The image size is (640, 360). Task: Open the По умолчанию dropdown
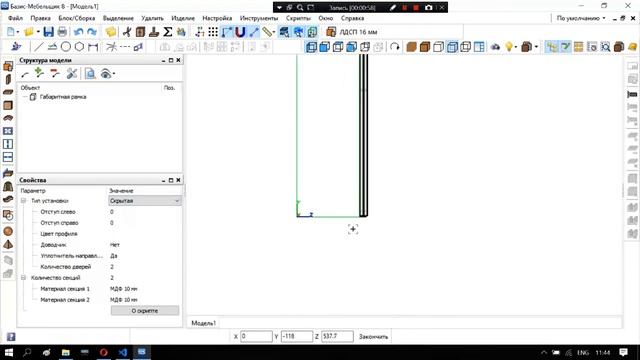click(581, 18)
